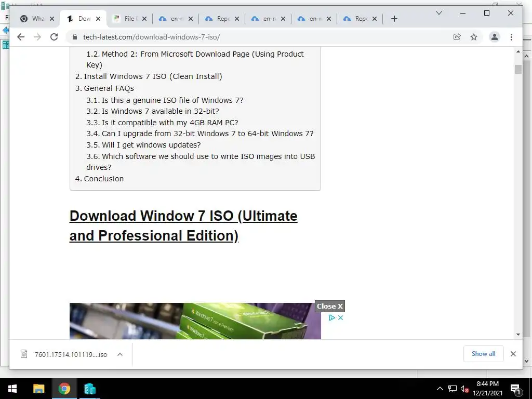This screenshot has width=532, height=399.
Task: Open the tab search chevron
Action: [438, 13]
